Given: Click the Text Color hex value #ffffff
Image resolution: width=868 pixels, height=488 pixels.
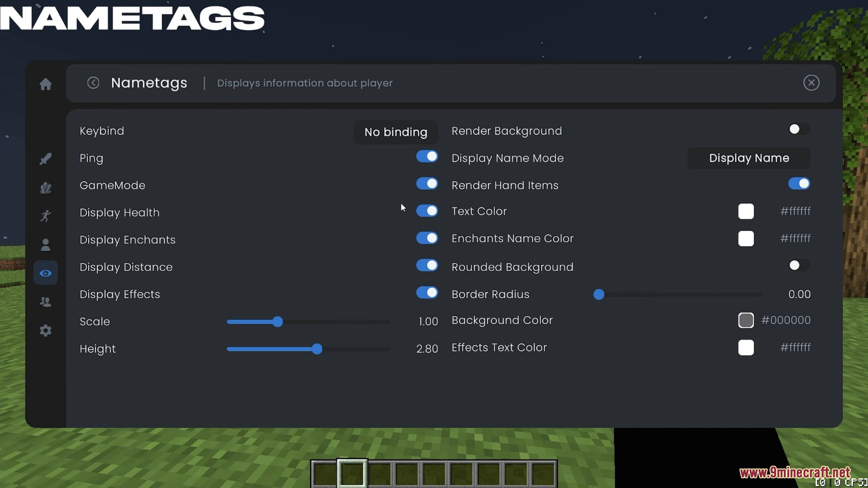Looking at the screenshot, I should click(x=796, y=211).
